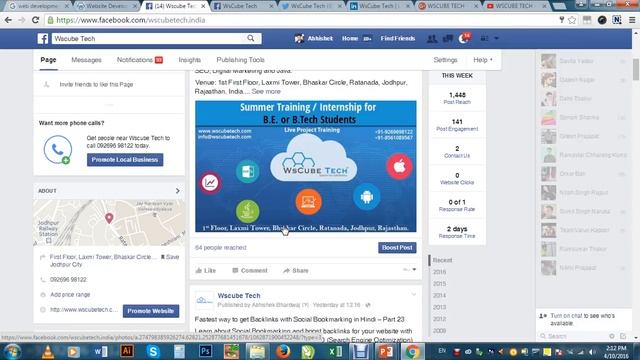Open the Insights tab
The height and width of the screenshot is (360, 640).
pos(190,60)
